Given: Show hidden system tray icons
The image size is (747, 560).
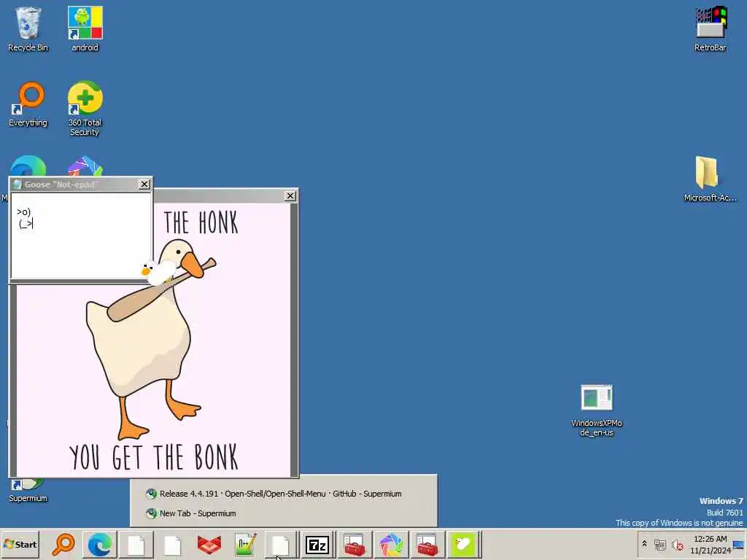Looking at the screenshot, I should [x=644, y=544].
